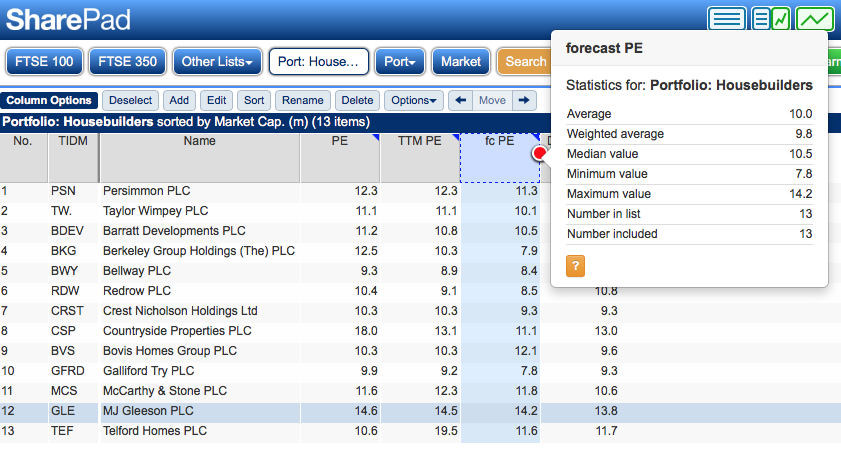Open the orange help question mark
This screenshot has height=450, width=841.
coord(576,265)
